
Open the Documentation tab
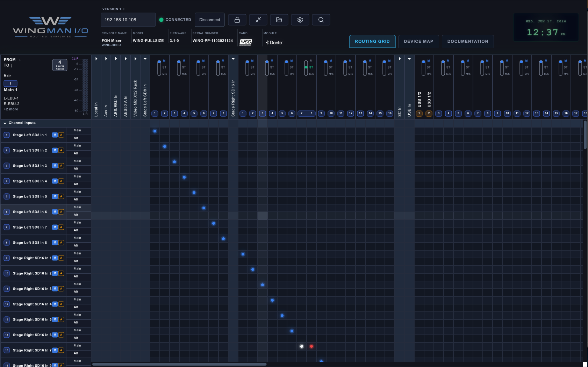[x=468, y=41]
